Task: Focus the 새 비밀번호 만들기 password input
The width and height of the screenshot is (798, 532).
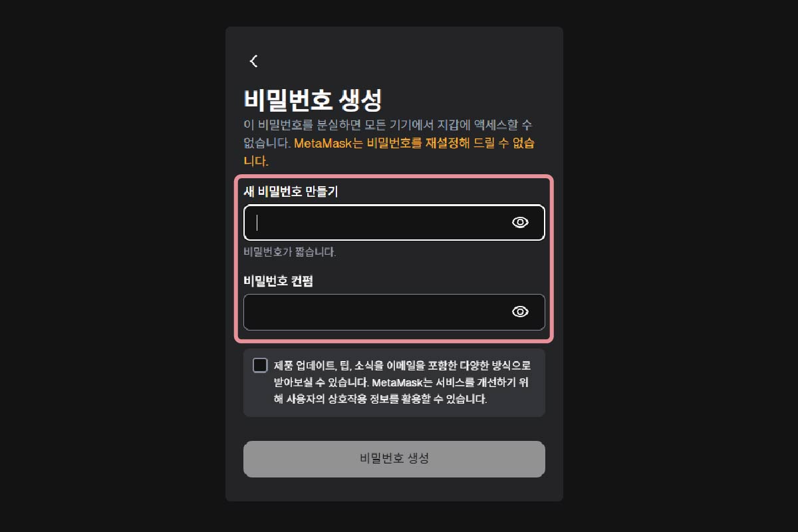Action: (x=394, y=222)
